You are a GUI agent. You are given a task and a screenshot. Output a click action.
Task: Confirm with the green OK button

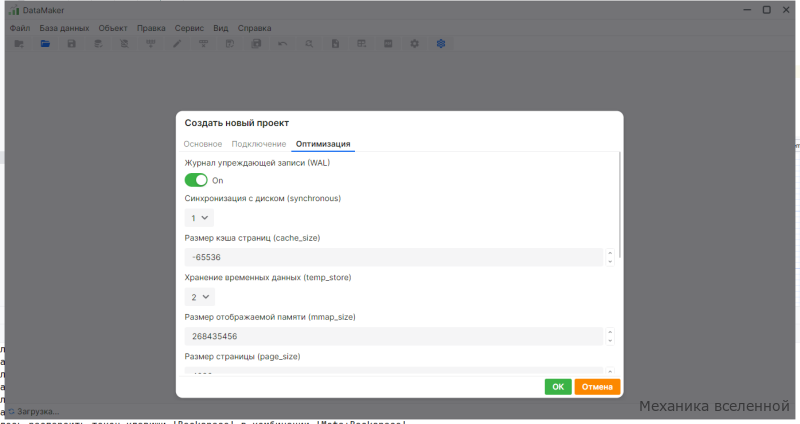click(x=558, y=387)
